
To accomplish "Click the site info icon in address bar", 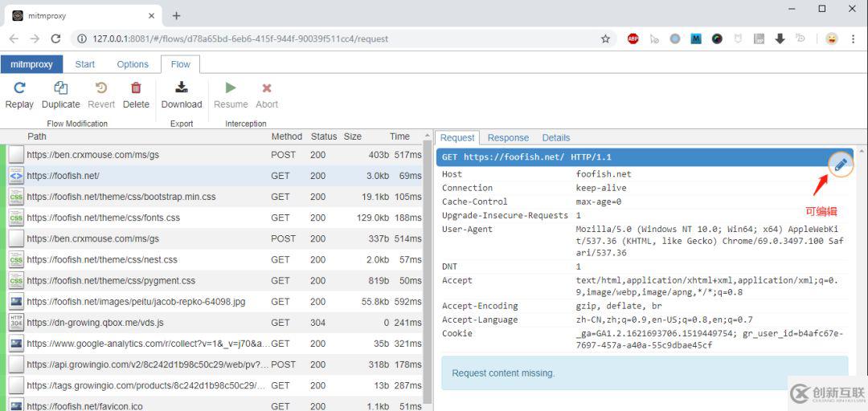I will pos(82,39).
